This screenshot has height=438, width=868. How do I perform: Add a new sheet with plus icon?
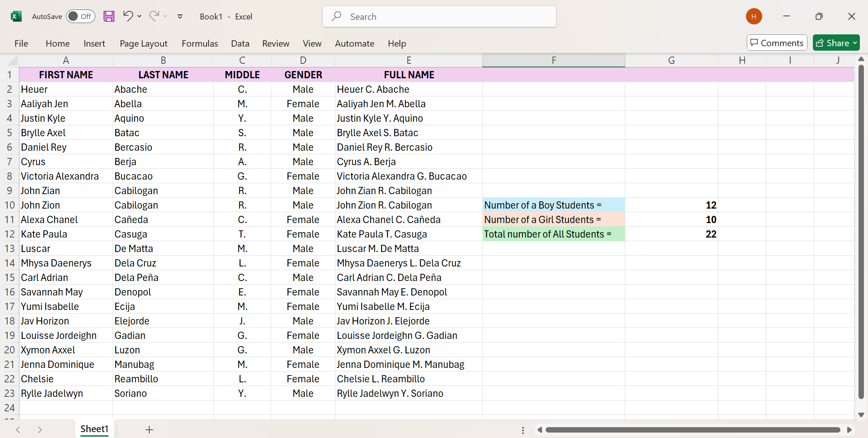coord(149,429)
